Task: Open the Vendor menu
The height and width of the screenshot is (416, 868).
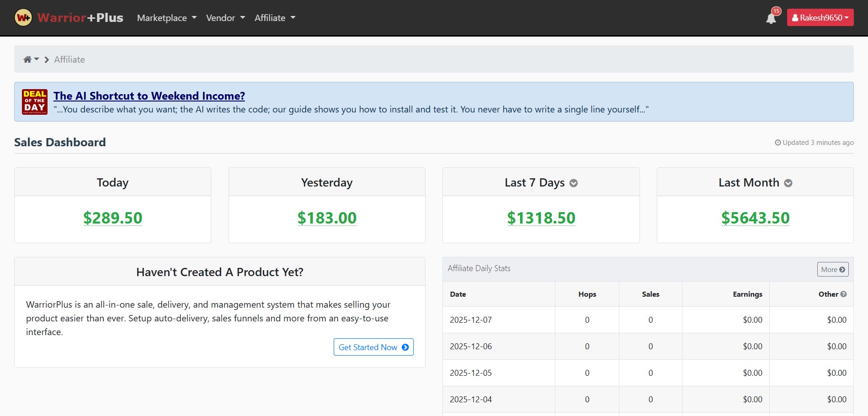Action: (225, 18)
